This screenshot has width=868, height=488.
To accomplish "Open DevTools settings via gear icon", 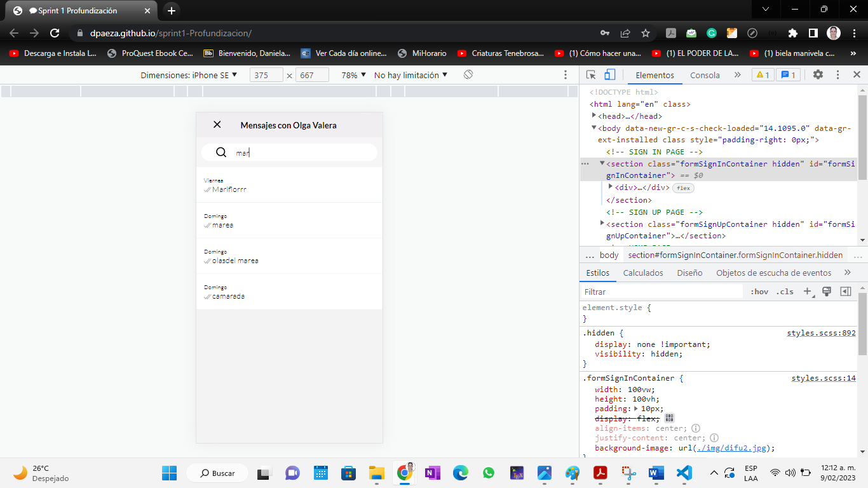I will (x=818, y=74).
